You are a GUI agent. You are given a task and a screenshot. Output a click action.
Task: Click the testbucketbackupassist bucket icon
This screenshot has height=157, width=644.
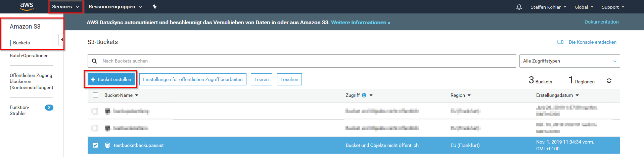pos(107,145)
